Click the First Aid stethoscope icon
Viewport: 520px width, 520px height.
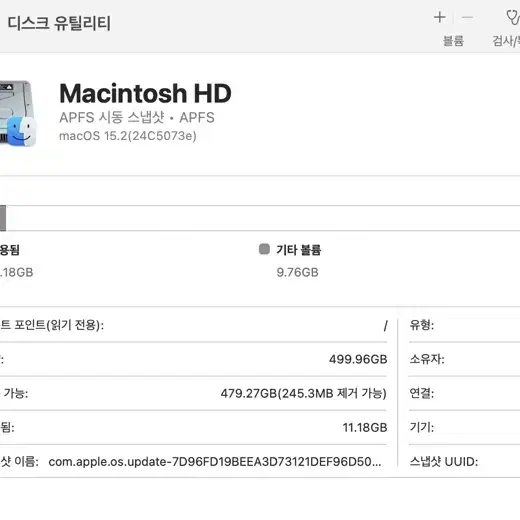click(513, 17)
